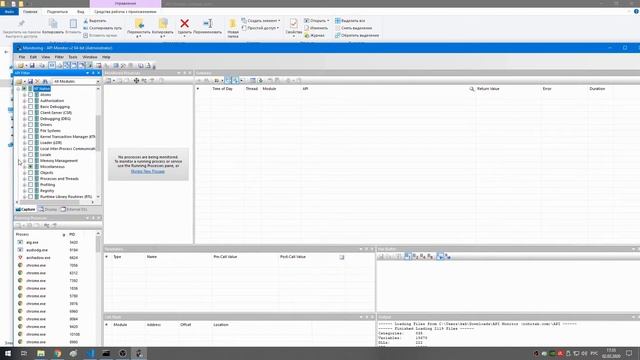
Task: Expand the Objects tree node
Action: pyautogui.click(x=24, y=173)
